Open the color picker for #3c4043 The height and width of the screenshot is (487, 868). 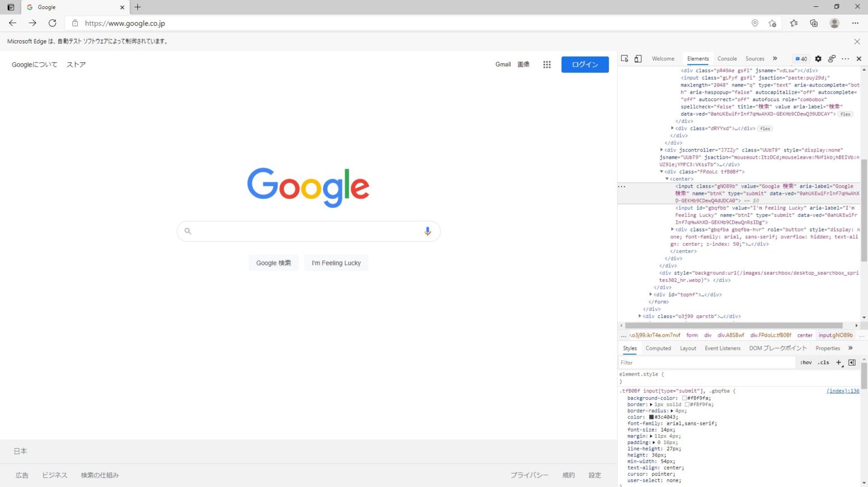[651, 417]
